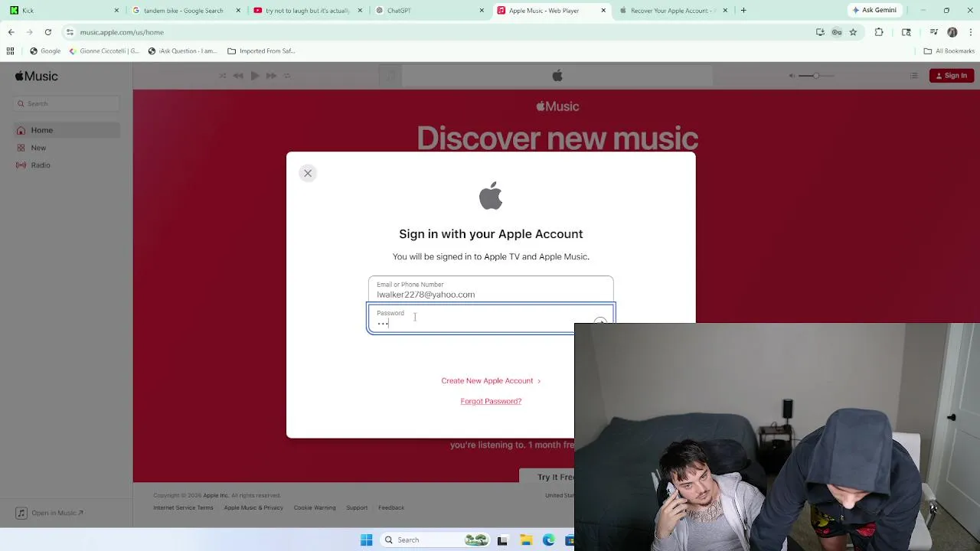Open a new browser tab
Screen dimensions: 980x551
point(743,11)
